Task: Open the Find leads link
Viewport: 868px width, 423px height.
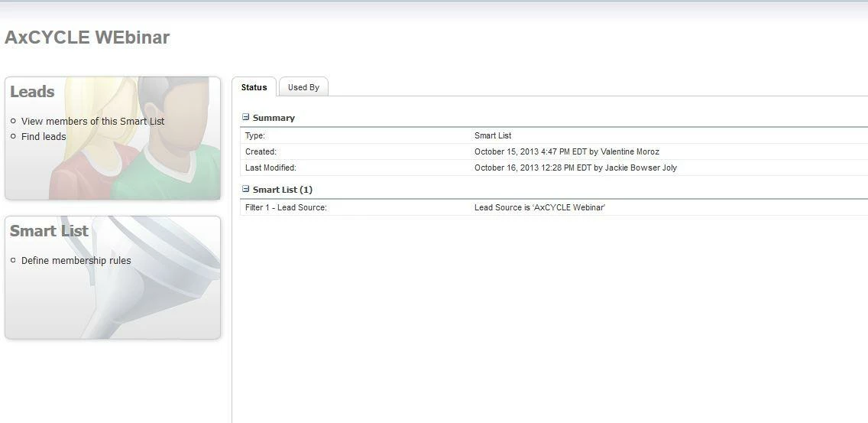Action: (44, 136)
